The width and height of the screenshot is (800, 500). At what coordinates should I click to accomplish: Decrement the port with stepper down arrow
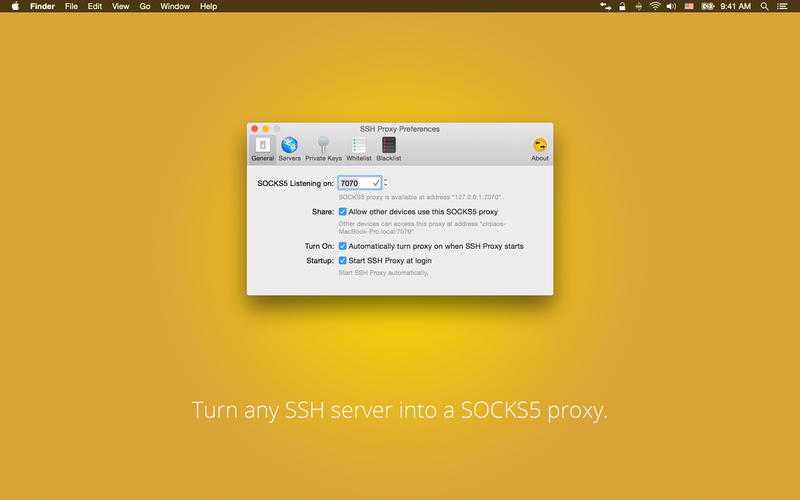click(386, 186)
